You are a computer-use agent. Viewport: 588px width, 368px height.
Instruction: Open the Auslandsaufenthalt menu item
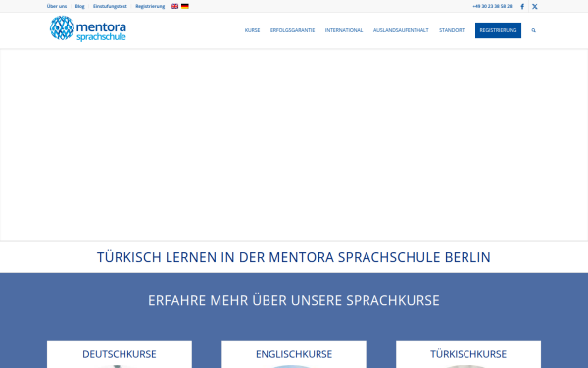(401, 30)
